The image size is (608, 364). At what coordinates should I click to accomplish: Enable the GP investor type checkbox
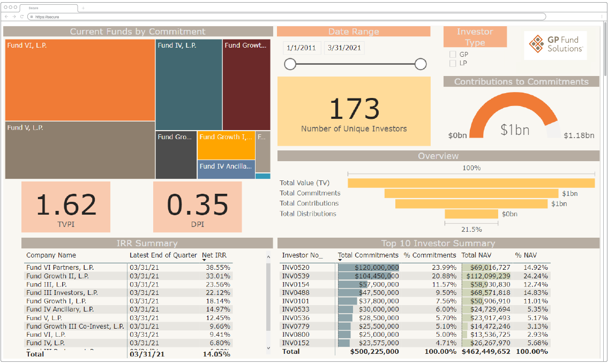click(x=453, y=54)
